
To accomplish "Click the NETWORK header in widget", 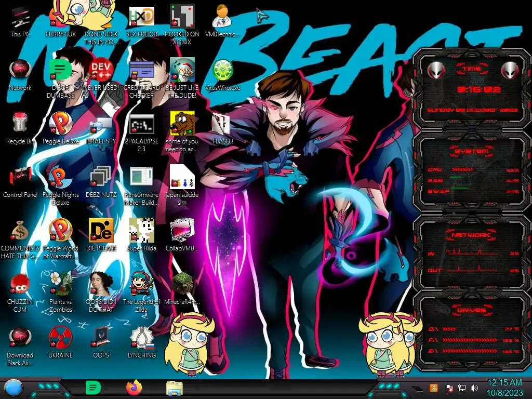I will pyautogui.click(x=471, y=235).
